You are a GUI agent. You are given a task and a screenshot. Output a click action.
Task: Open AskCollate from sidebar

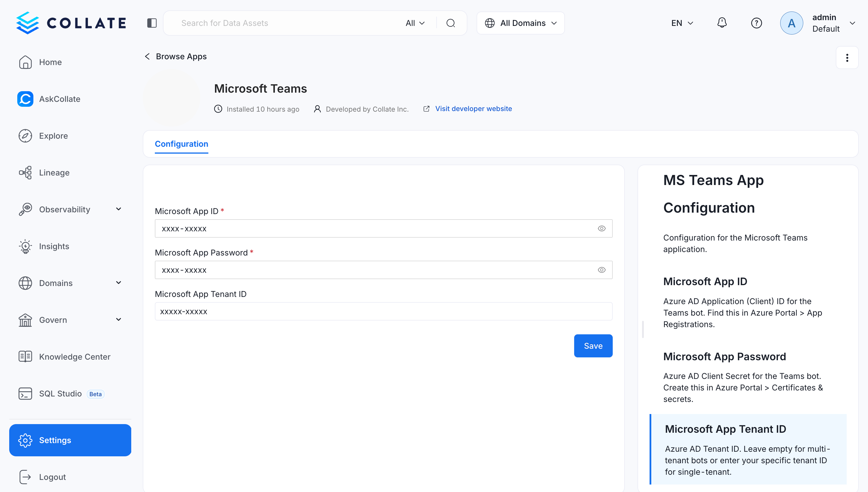click(x=70, y=99)
